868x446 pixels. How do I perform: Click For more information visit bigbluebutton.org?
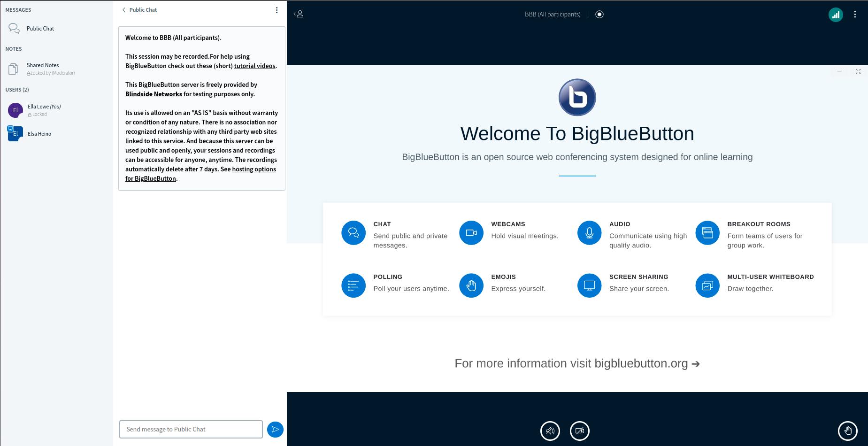577,363
